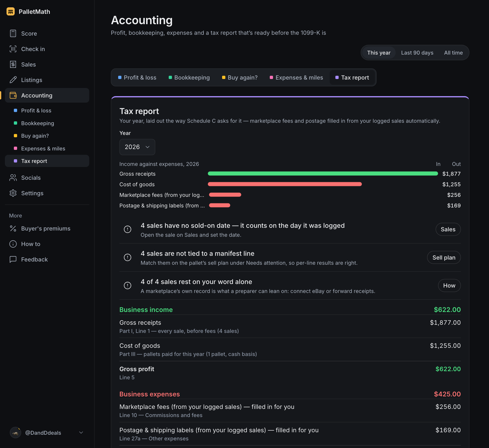The image size is (489, 448).
Task: Click the Socials people icon
Action: pyautogui.click(x=13, y=178)
